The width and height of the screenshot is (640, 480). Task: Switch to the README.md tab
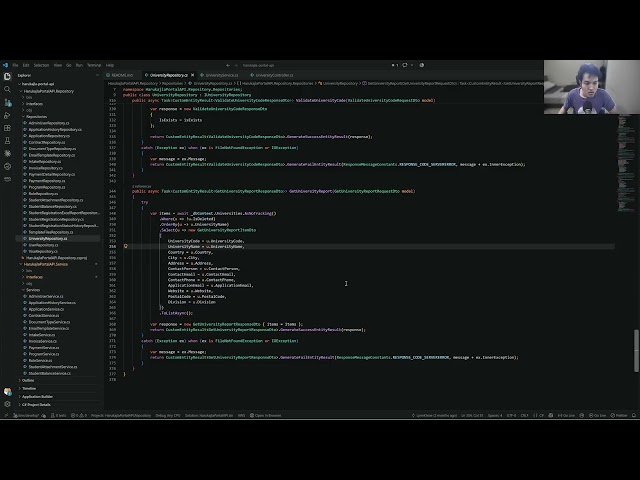122,75
